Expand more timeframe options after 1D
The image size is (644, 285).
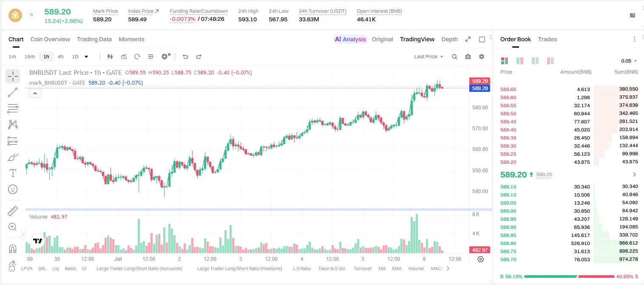tap(86, 57)
